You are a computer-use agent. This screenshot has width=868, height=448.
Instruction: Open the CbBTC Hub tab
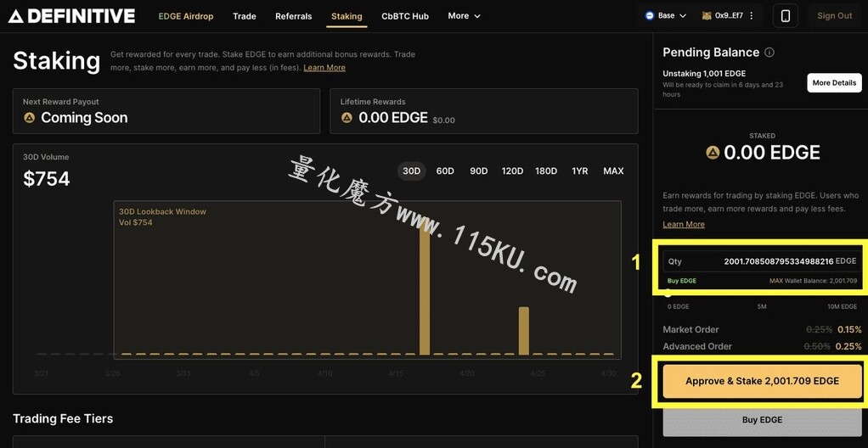[x=405, y=16]
